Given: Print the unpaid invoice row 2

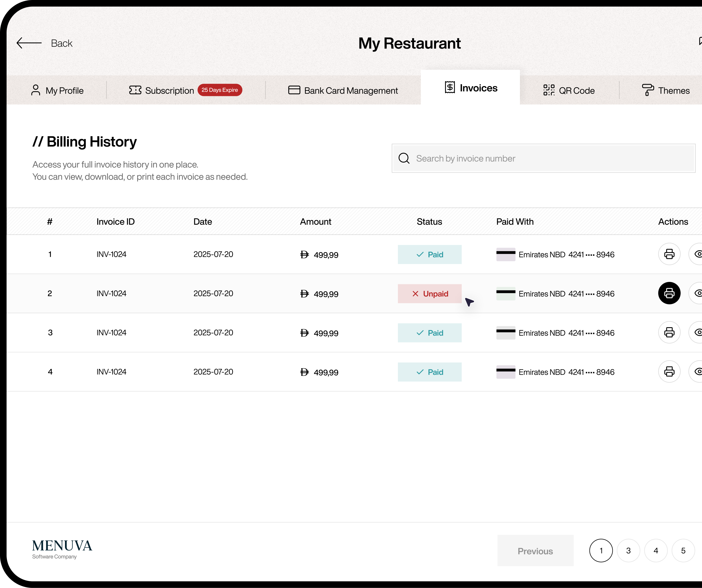Looking at the screenshot, I should [x=669, y=293].
